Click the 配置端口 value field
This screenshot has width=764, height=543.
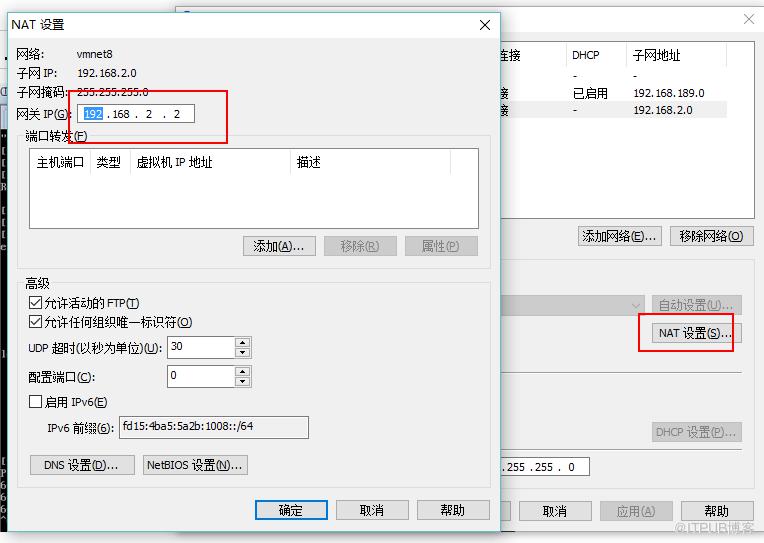[x=201, y=376]
